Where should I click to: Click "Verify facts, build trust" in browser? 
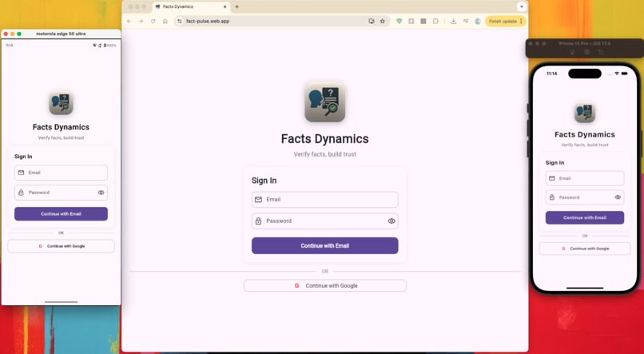click(325, 154)
